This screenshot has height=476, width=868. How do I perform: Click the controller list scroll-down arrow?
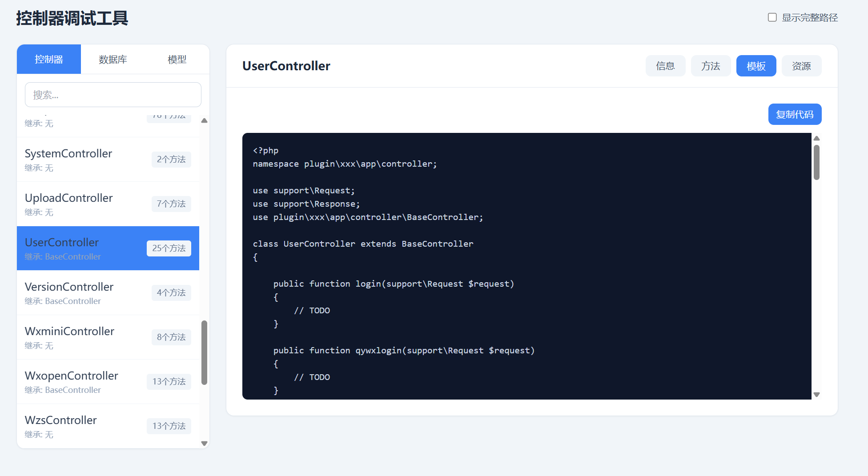(x=204, y=443)
